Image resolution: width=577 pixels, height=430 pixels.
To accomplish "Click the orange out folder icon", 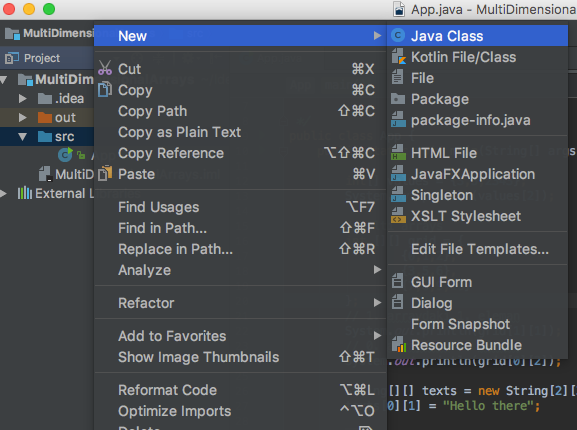I will coord(45,117).
